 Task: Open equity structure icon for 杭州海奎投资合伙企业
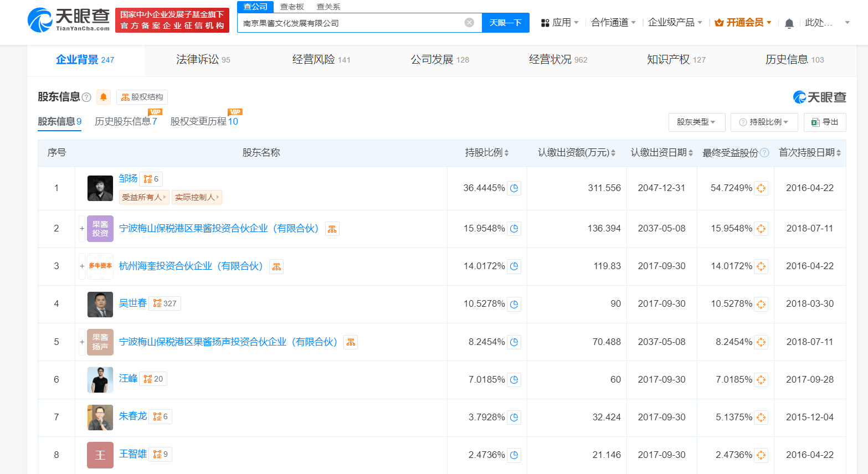276,266
